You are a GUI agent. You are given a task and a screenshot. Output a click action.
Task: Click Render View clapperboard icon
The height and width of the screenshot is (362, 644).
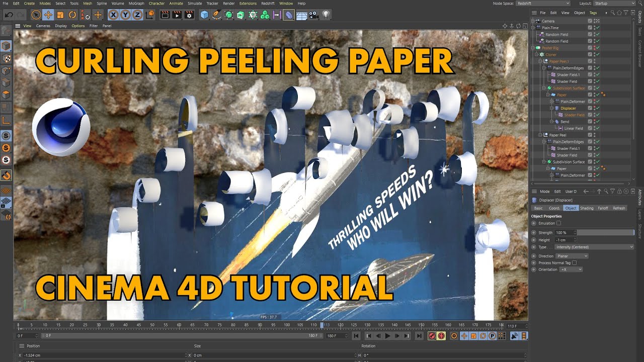(x=165, y=15)
